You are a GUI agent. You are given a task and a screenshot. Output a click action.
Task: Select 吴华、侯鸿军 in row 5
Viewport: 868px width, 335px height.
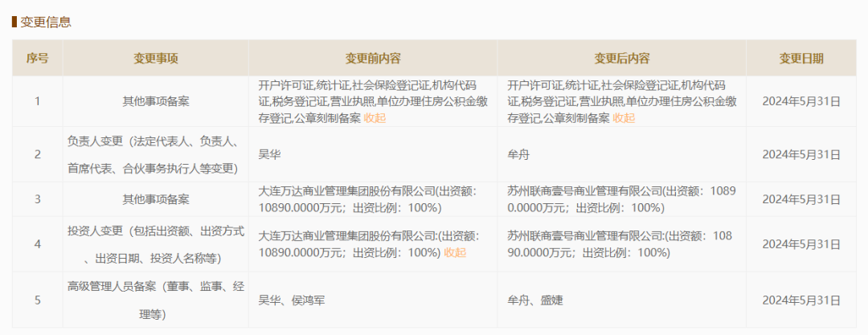pyautogui.click(x=291, y=300)
